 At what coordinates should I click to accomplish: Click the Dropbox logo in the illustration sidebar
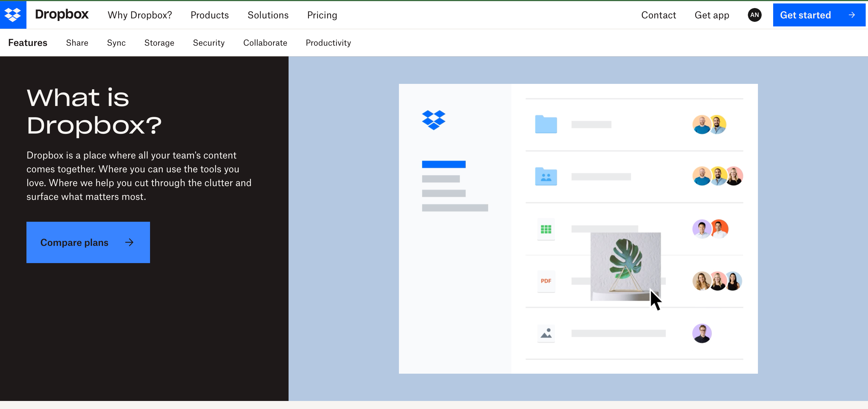click(x=434, y=120)
